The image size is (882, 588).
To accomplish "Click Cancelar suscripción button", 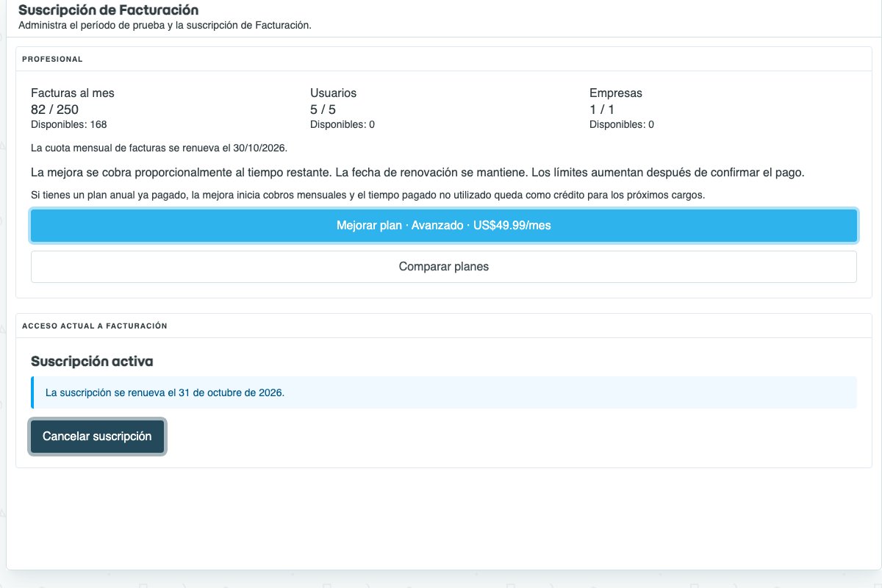I will [97, 437].
